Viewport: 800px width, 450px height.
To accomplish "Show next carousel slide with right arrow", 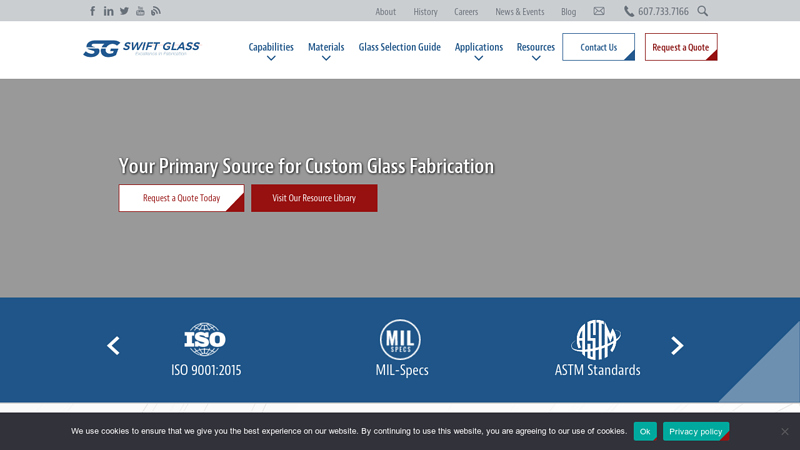I will [677, 346].
